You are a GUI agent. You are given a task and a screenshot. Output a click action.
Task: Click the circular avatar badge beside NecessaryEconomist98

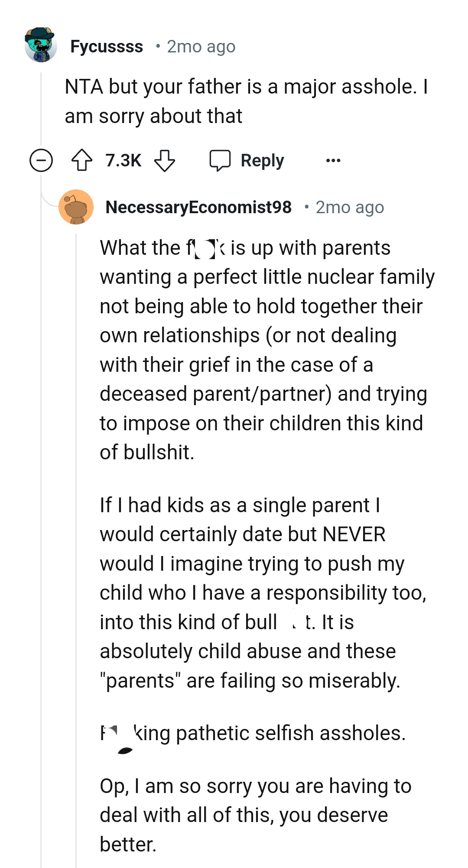click(x=76, y=207)
